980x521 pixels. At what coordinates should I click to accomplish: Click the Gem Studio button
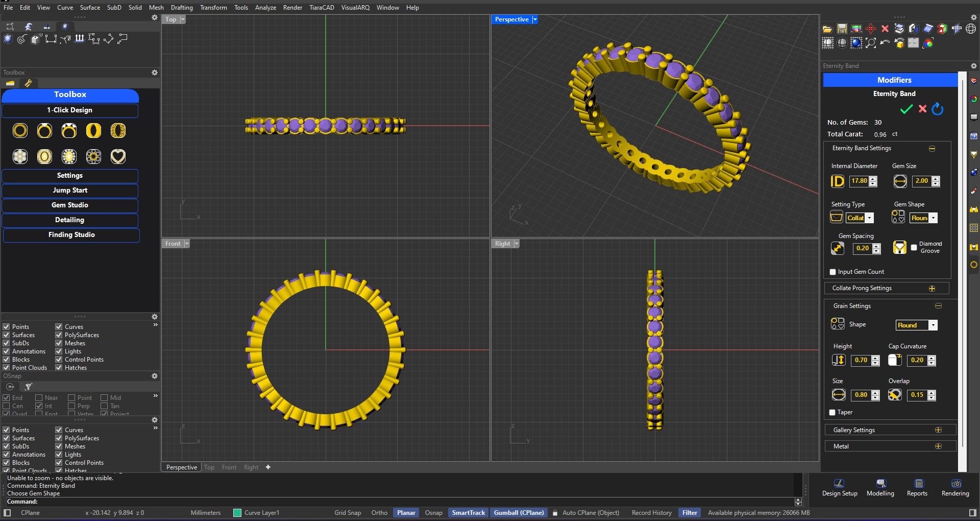70,205
